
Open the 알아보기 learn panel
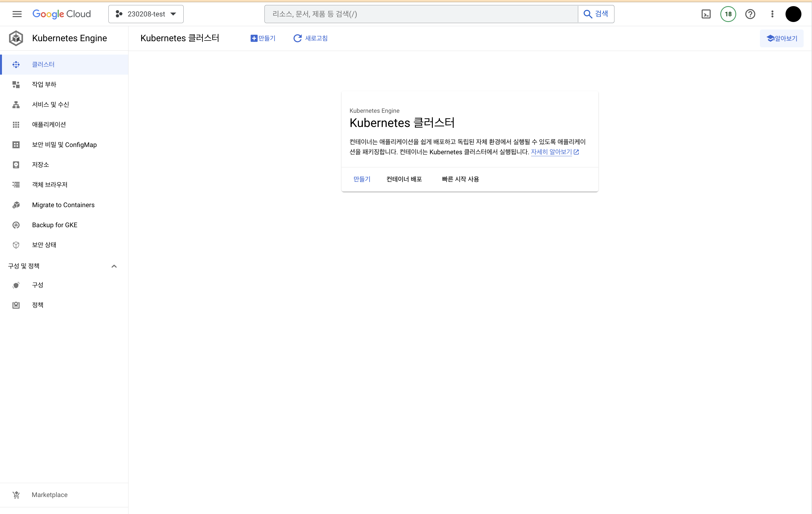[x=781, y=38]
